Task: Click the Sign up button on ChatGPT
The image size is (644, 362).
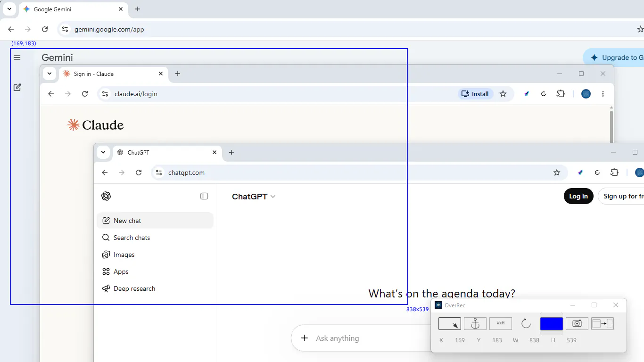Action: [x=621, y=196]
